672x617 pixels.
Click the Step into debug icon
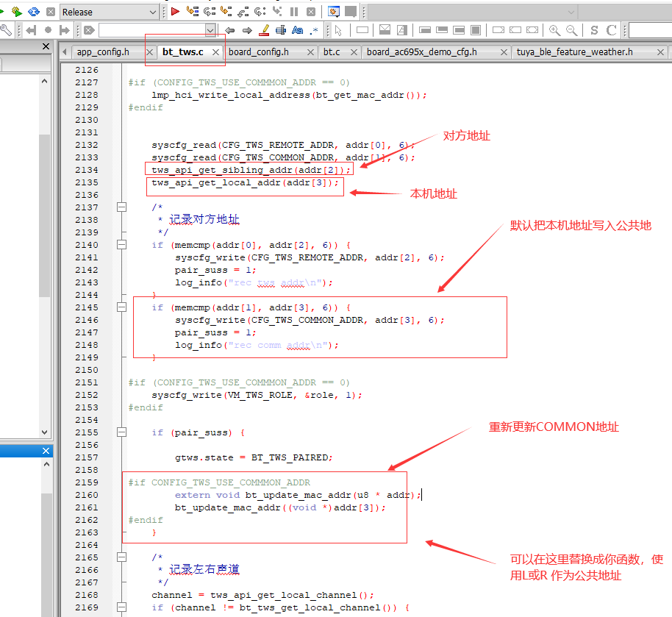pos(226,12)
